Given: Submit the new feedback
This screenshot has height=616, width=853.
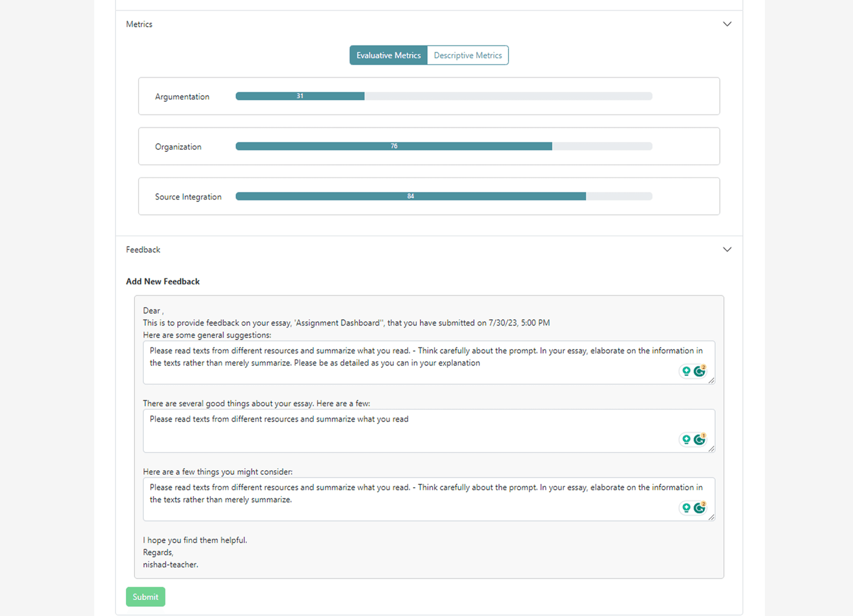Looking at the screenshot, I should [x=146, y=597].
